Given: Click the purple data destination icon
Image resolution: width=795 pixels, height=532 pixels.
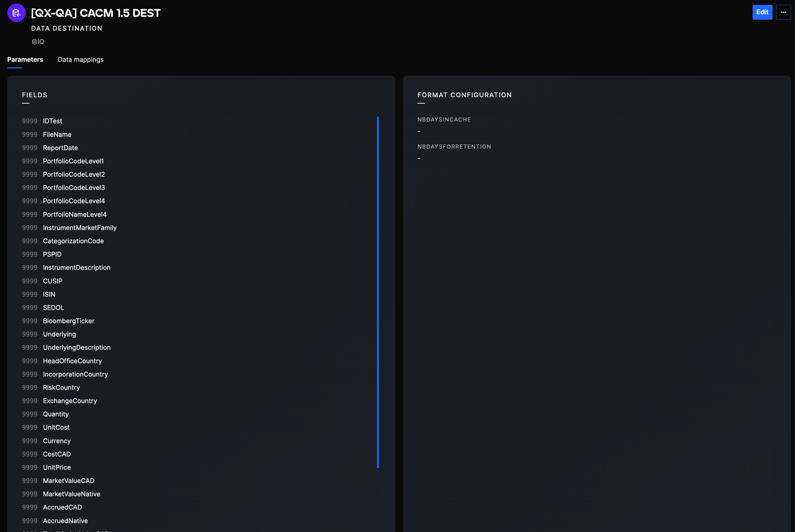Looking at the screenshot, I should pyautogui.click(x=16, y=13).
